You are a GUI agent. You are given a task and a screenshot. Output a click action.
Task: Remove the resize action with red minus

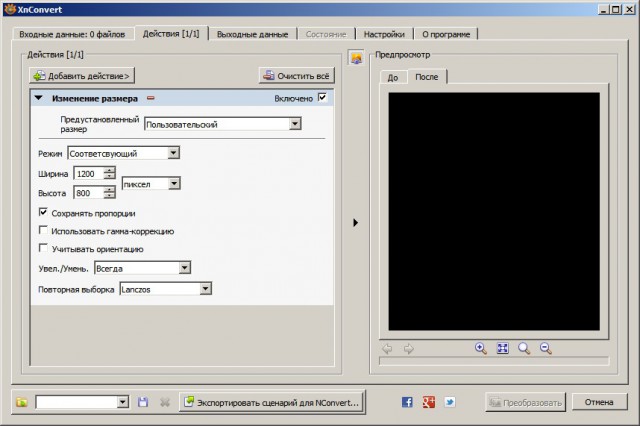[x=151, y=98]
